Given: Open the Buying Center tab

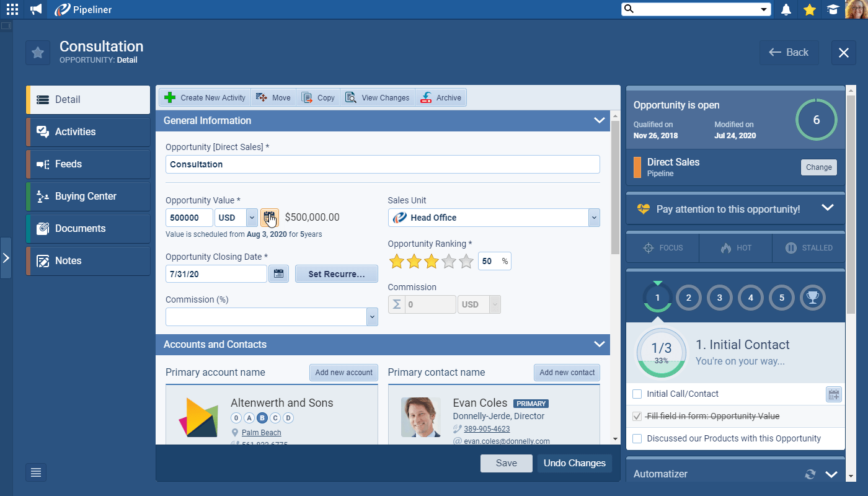Looking at the screenshot, I should (88, 196).
